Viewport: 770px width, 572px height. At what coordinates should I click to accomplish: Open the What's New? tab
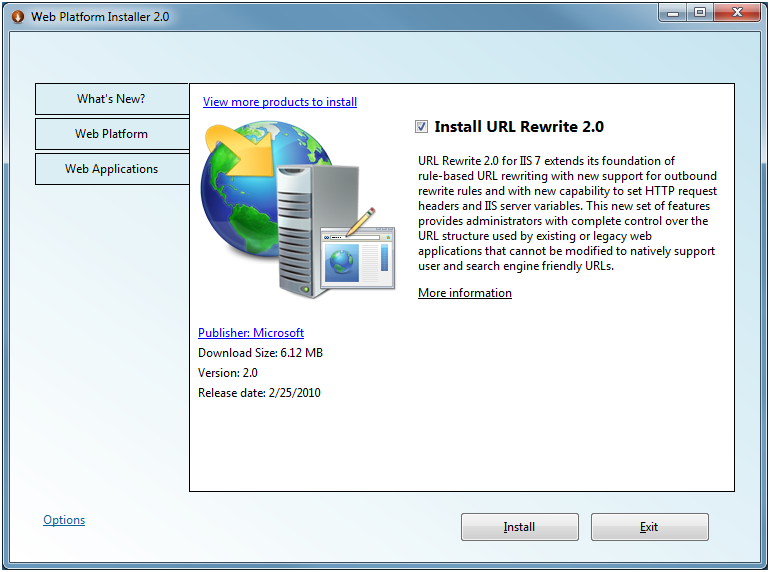pos(111,99)
